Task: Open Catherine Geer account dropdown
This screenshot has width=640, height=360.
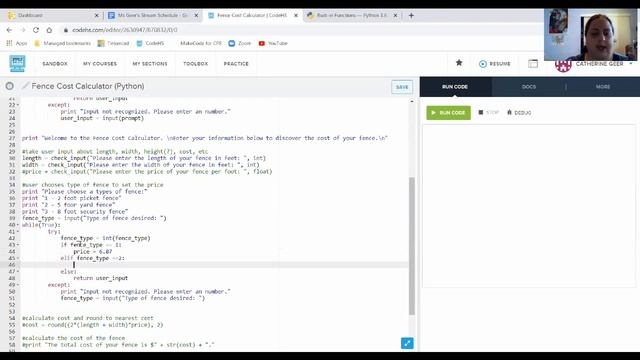Action: click(x=594, y=64)
